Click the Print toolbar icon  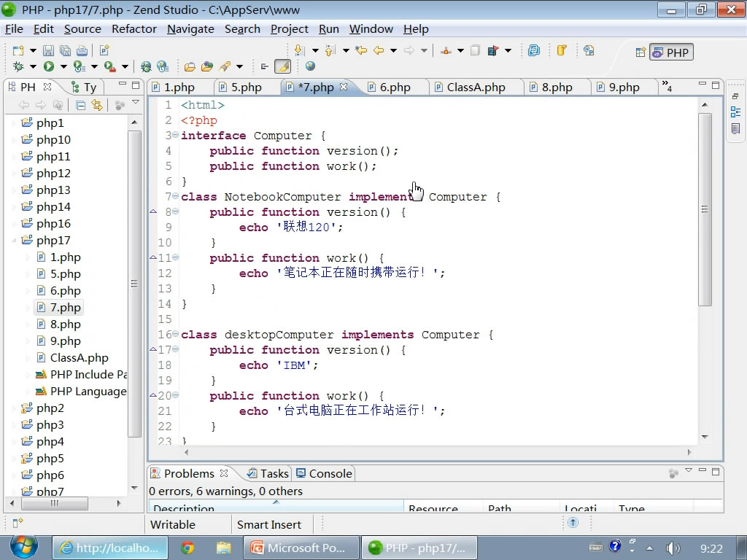coord(82,50)
